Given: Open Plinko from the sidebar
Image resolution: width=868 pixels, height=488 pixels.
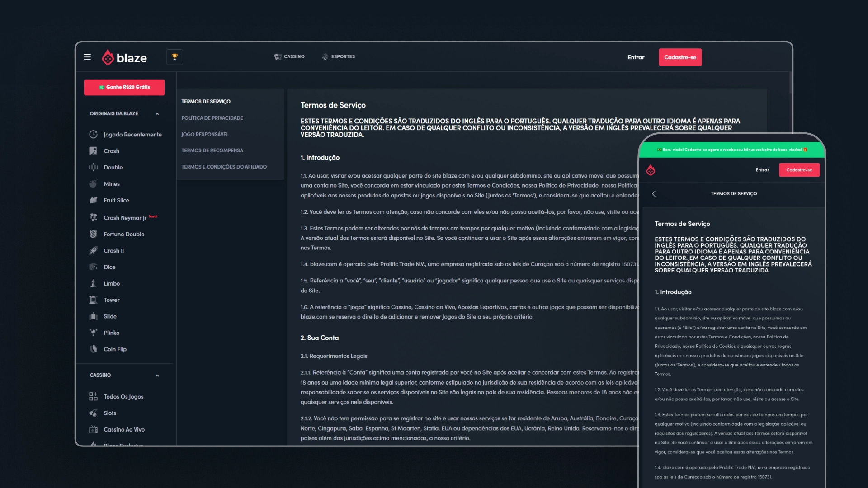Looking at the screenshot, I should pos(111,333).
